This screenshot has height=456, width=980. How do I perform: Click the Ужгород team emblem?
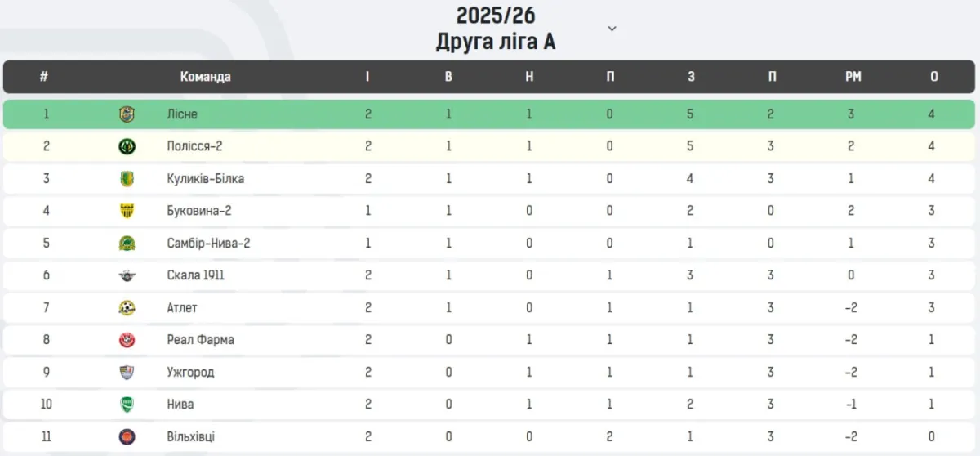[127, 373]
